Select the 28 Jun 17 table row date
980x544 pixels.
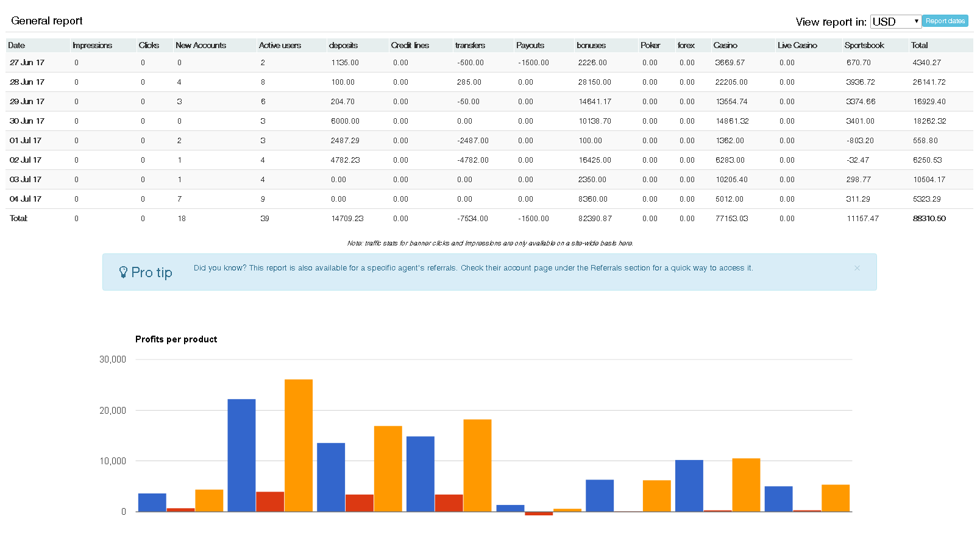click(27, 82)
